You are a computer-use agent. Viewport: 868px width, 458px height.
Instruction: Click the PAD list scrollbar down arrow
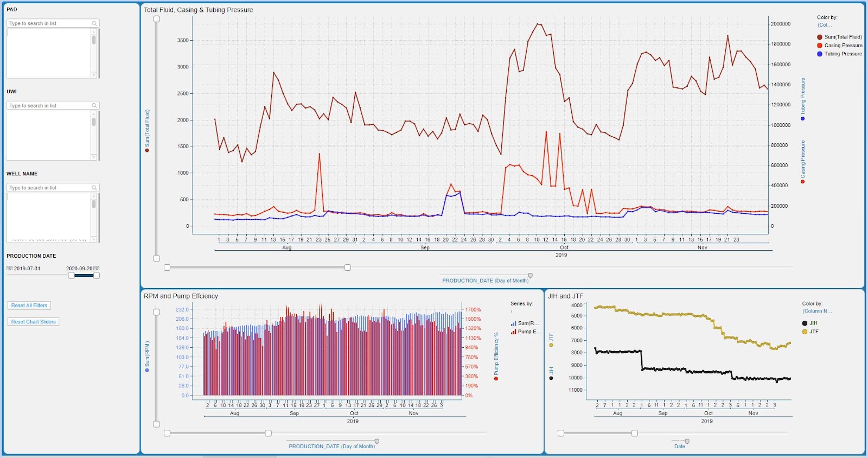[x=94, y=75]
